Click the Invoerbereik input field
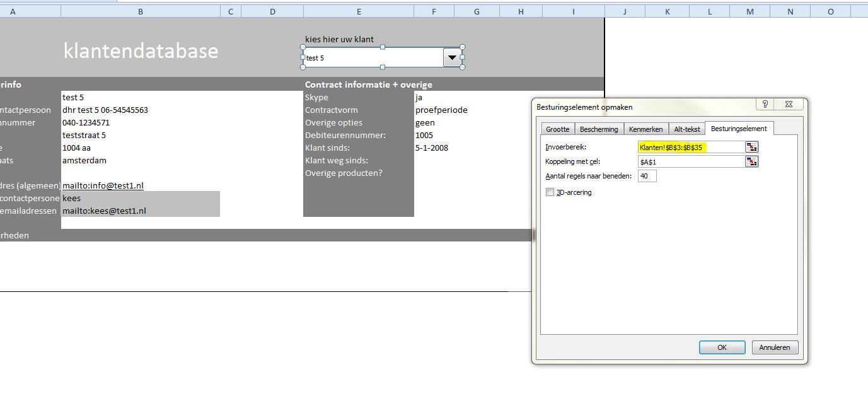Viewport: 868px width, 401px height. tap(690, 147)
